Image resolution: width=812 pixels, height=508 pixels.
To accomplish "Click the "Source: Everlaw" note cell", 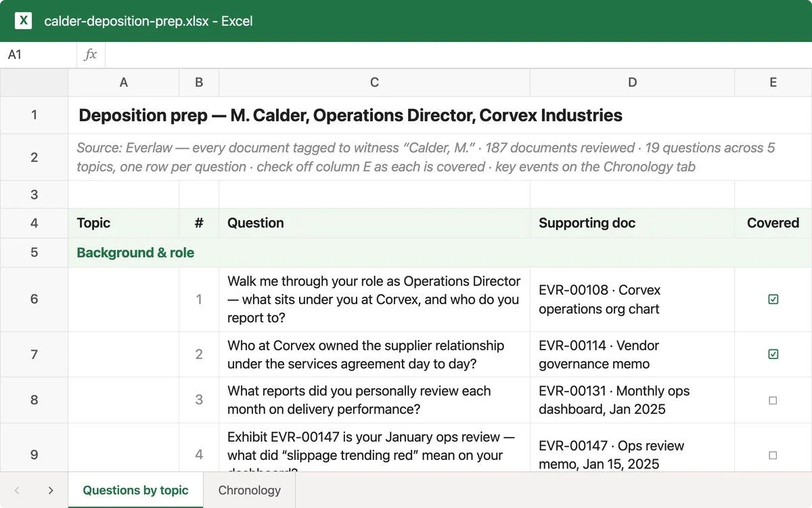I will tap(440, 157).
